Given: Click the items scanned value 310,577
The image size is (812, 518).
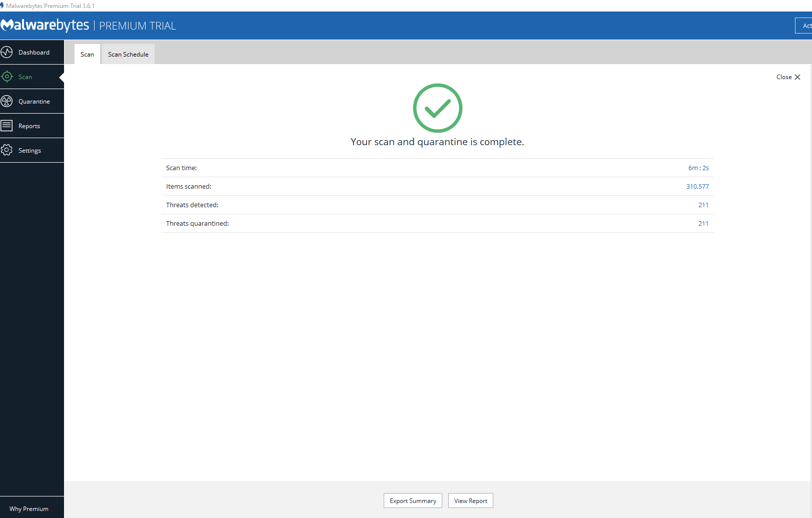Looking at the screenshot, I should click(x=697, y=186).
